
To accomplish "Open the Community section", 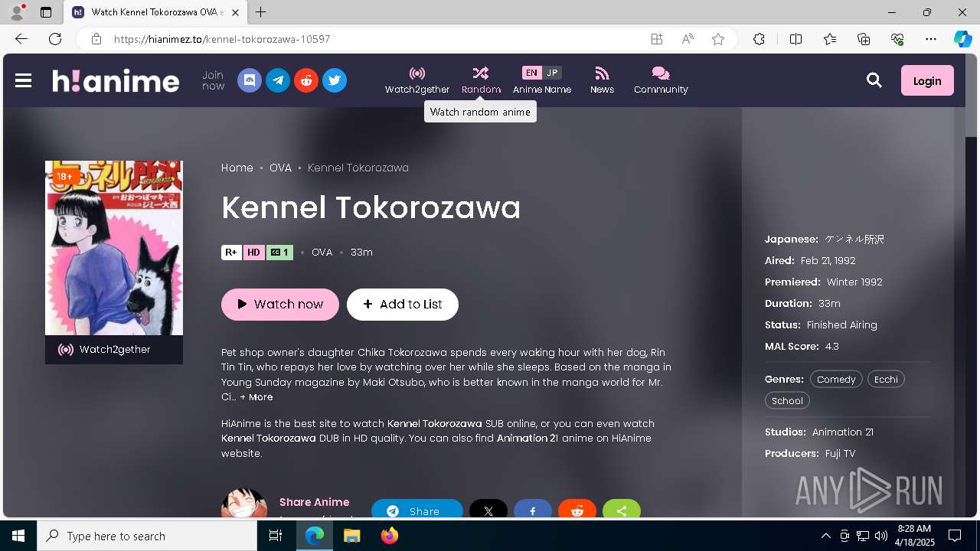I will point(661,80).
